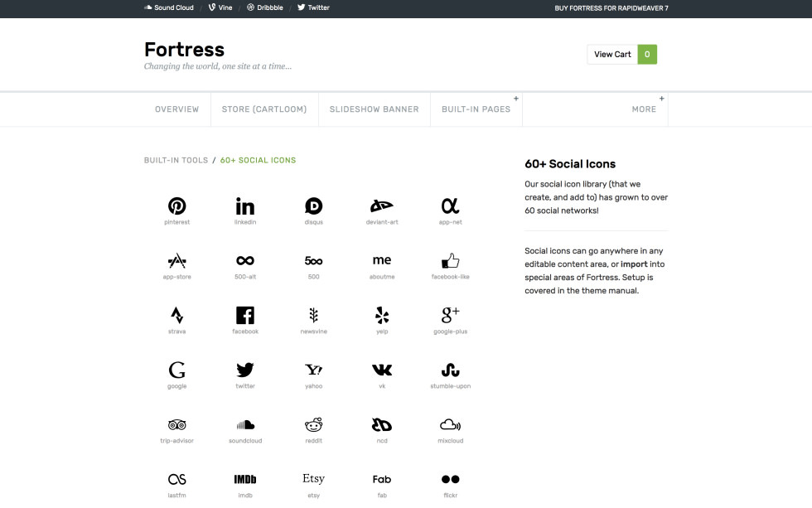
Task: Select the lastfm icon
Action: [176, 480]
